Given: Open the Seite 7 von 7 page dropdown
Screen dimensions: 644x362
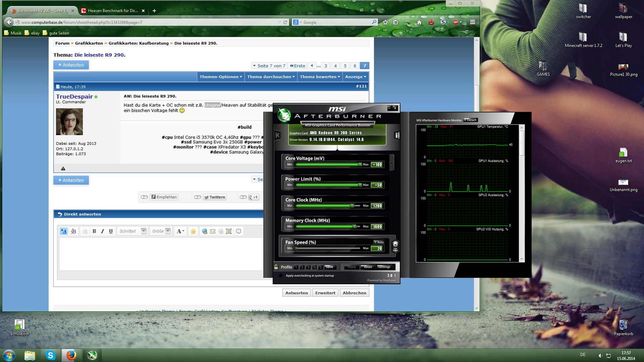Looking at the screenshot, I should click(x=269, y=66).
